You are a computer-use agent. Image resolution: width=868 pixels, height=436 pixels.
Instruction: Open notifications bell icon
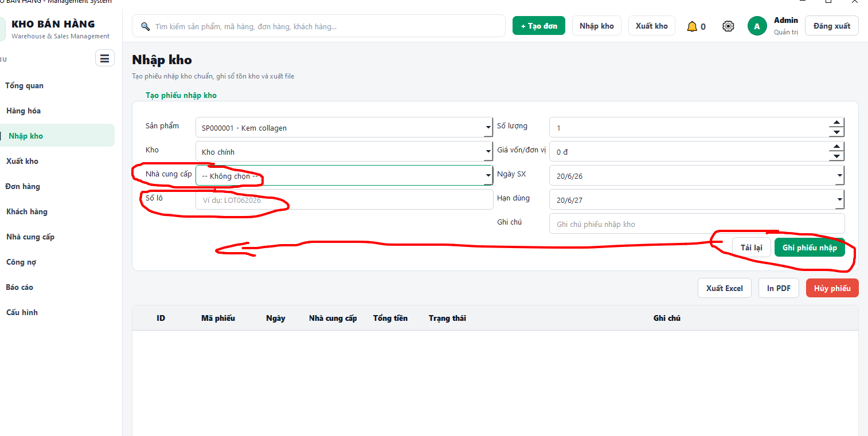(x=692, y=26)
